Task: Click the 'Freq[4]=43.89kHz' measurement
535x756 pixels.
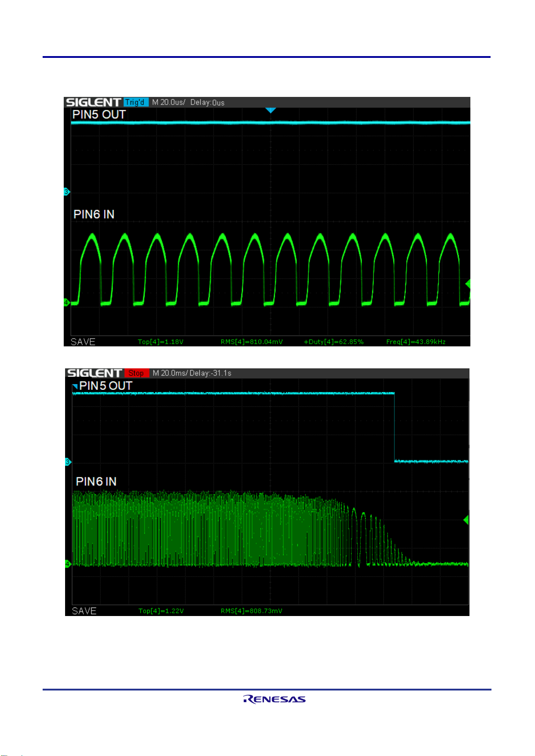Action: point(416,342)
